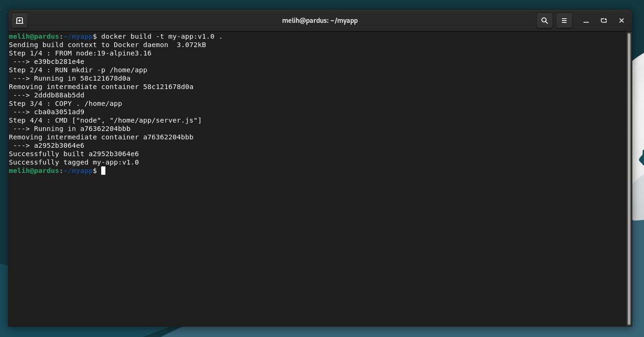Open a new terminal tab
Screen dimensions: 644x337
click(20, 21)
